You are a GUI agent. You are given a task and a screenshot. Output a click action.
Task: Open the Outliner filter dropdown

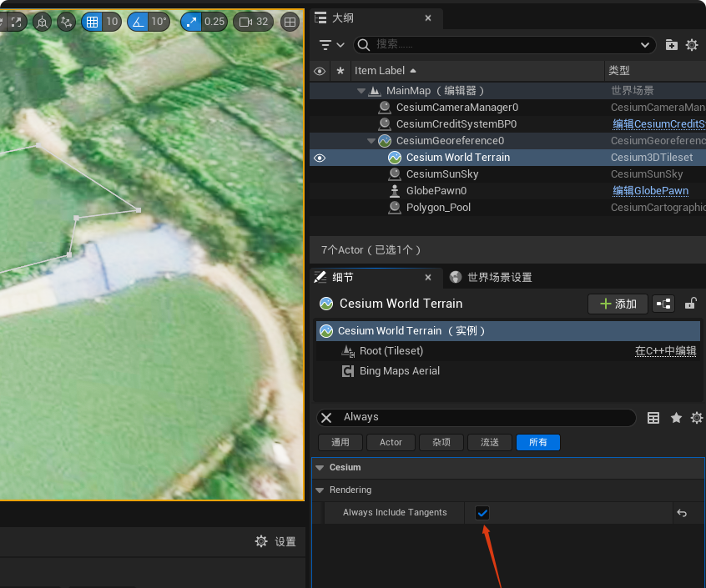pyautogui.click(x=331, y=45)
